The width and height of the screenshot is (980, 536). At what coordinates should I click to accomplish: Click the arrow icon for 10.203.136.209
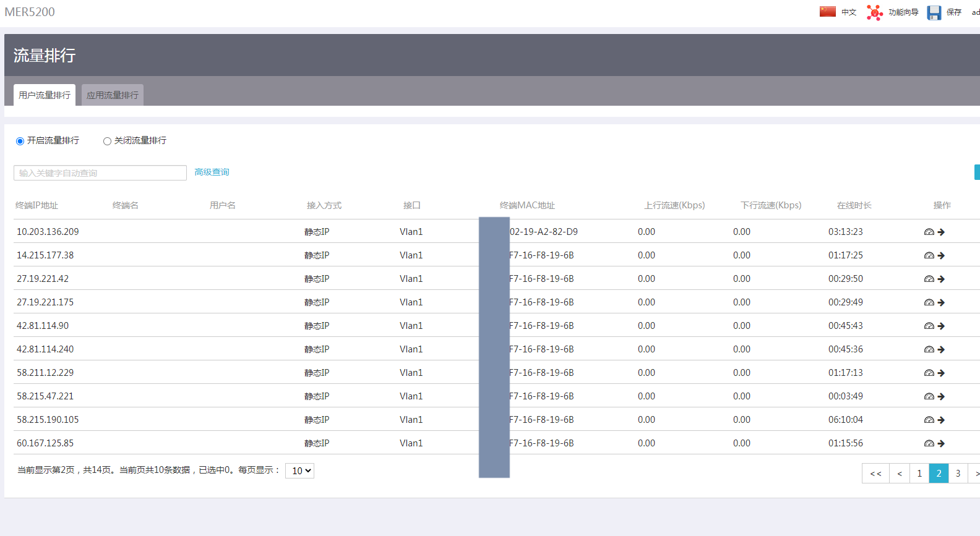(x=941, y=232)
